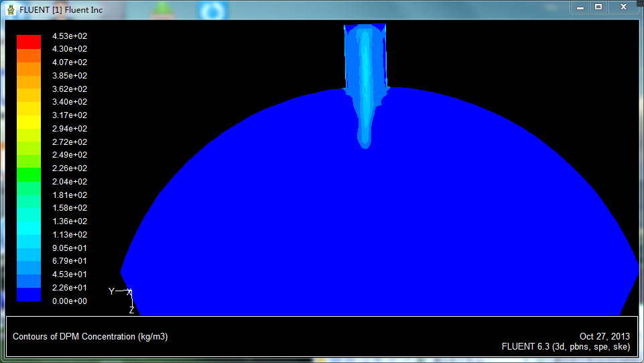Click the red top color band in legend
This screenshot has height=363, width=644.
pos(29,42)
